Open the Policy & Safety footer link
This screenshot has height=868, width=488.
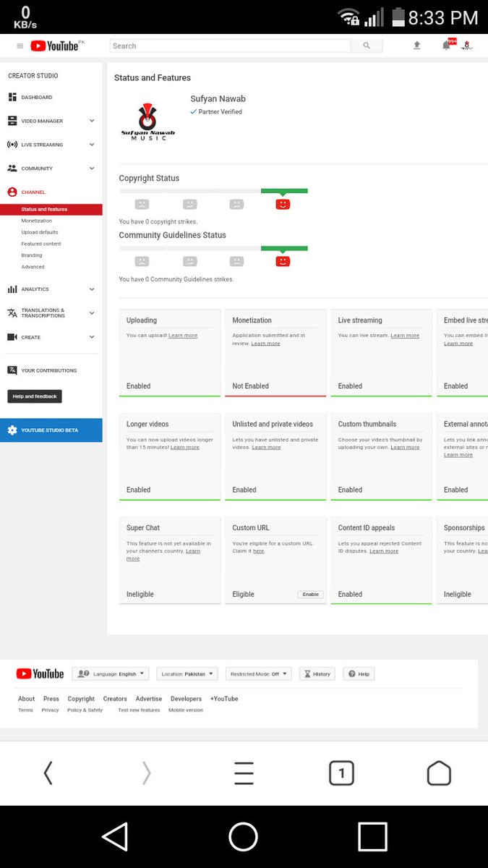click(x=85, y=710)
